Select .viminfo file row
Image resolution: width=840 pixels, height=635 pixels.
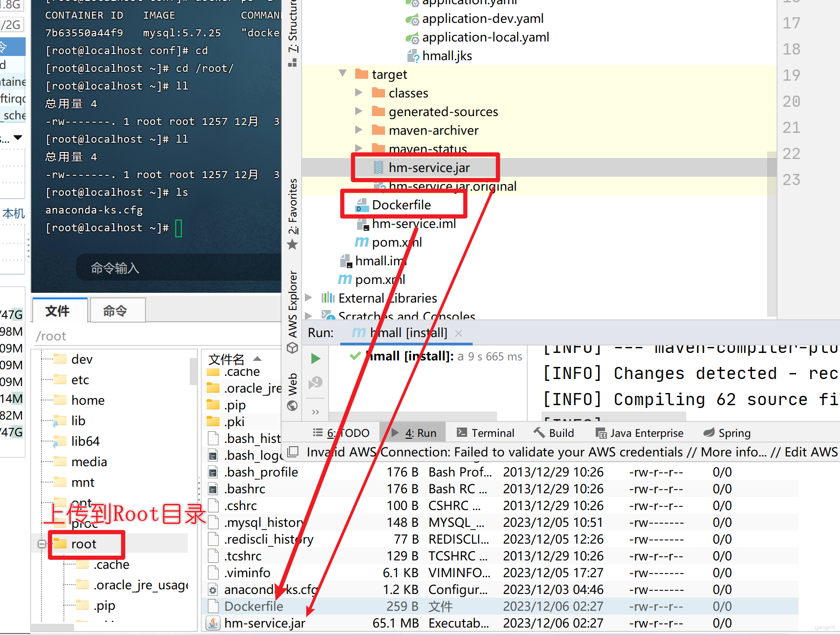point(500,573)
